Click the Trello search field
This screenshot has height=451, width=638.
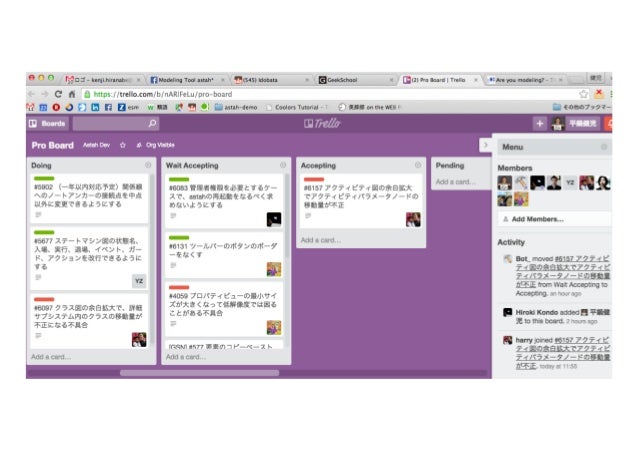116,123
